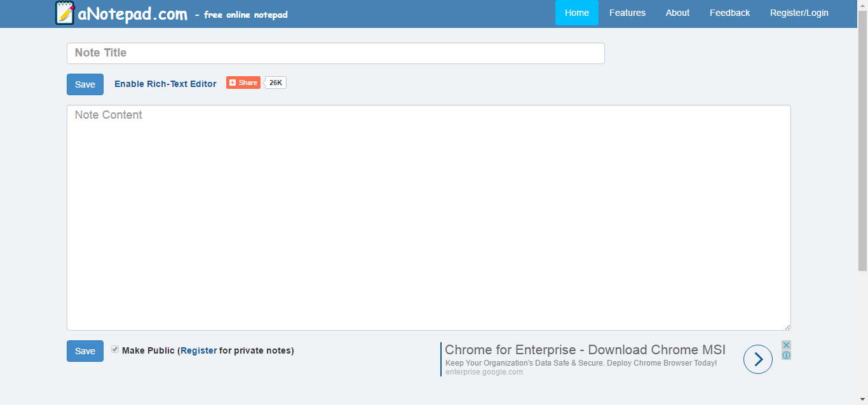868x405 pixels.
Task: Open Register/Login page
Action: click(x=799, y=12)
